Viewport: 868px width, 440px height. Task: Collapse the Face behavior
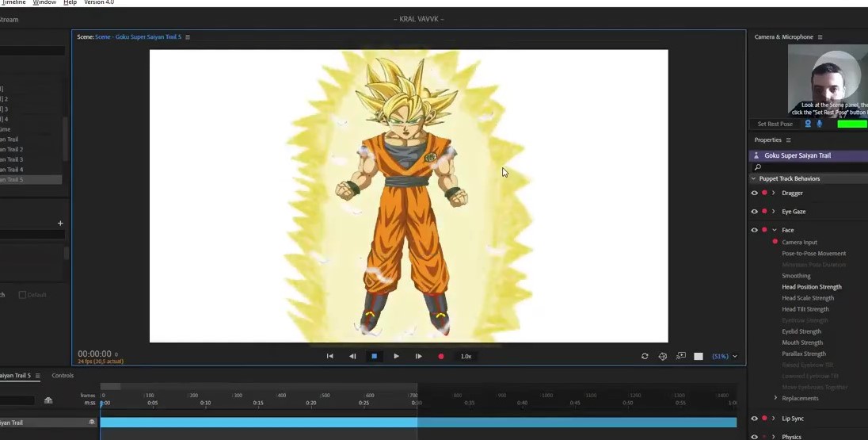click(x=775, y=230)
